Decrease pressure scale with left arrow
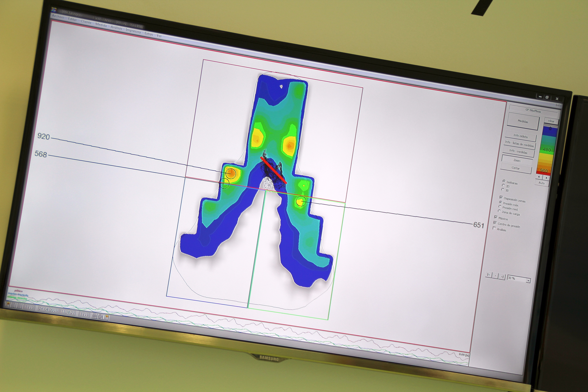 click(539, 177)
